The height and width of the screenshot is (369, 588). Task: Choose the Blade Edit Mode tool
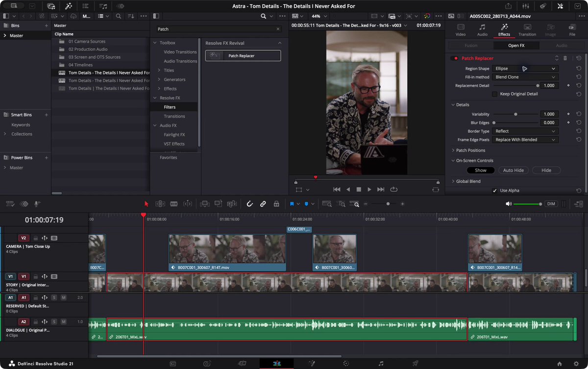[173, 204]
